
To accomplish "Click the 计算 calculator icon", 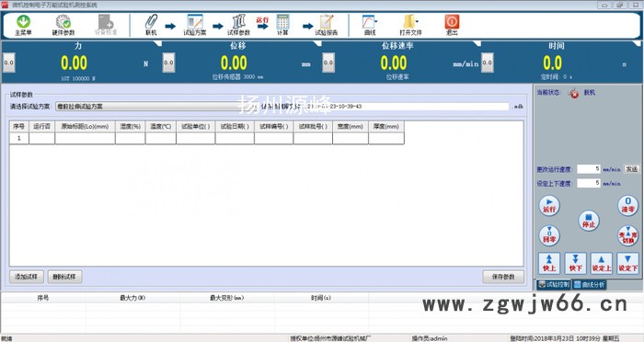I will coord(282,25).
